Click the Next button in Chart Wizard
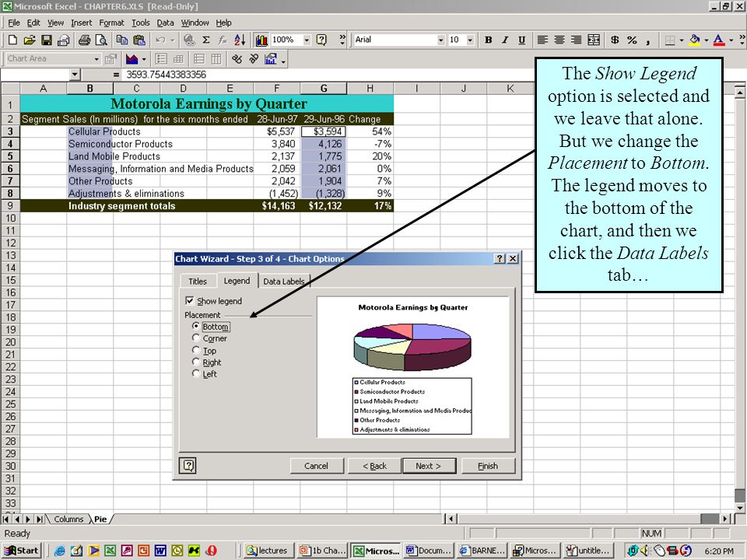The height and width of the screenshot is (560, 747). coord(429,466)
